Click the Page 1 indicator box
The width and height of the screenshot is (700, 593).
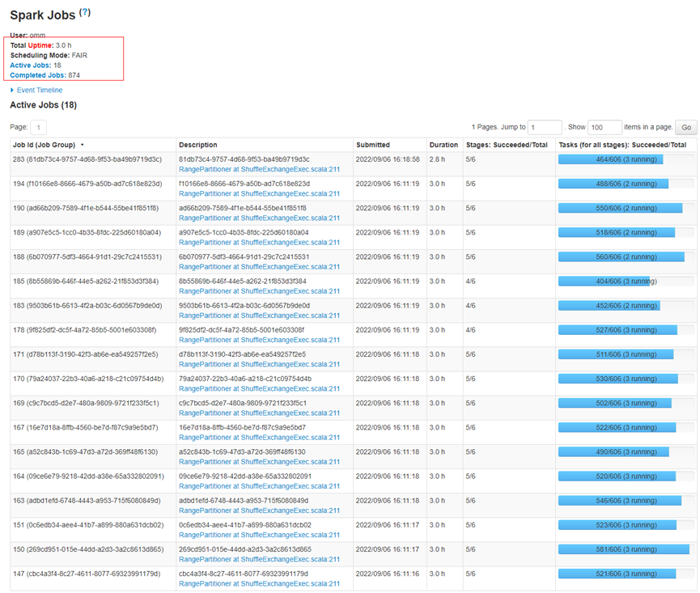[x=39, y=127]
